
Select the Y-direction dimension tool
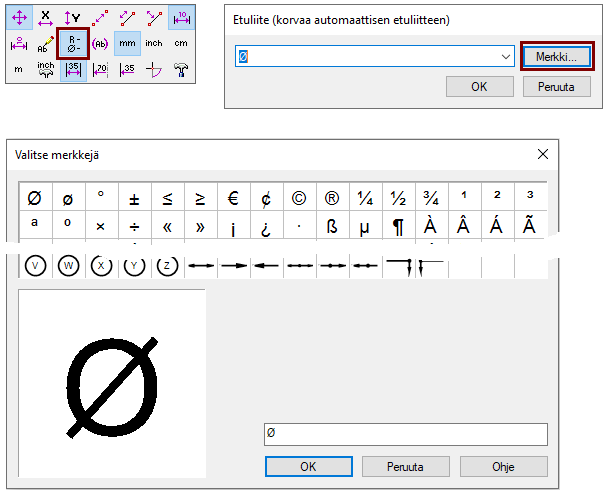[73, 17]
